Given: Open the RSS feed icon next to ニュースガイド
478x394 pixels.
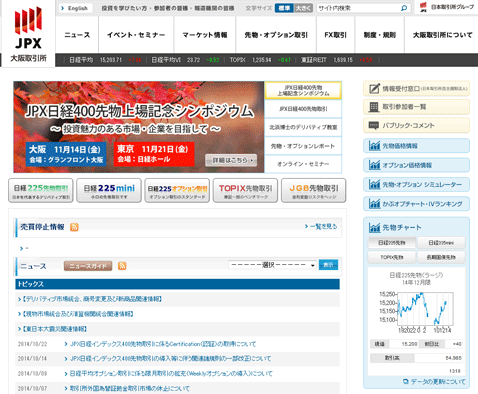Looking at the screenshot, I should click(x=122, y=266).
